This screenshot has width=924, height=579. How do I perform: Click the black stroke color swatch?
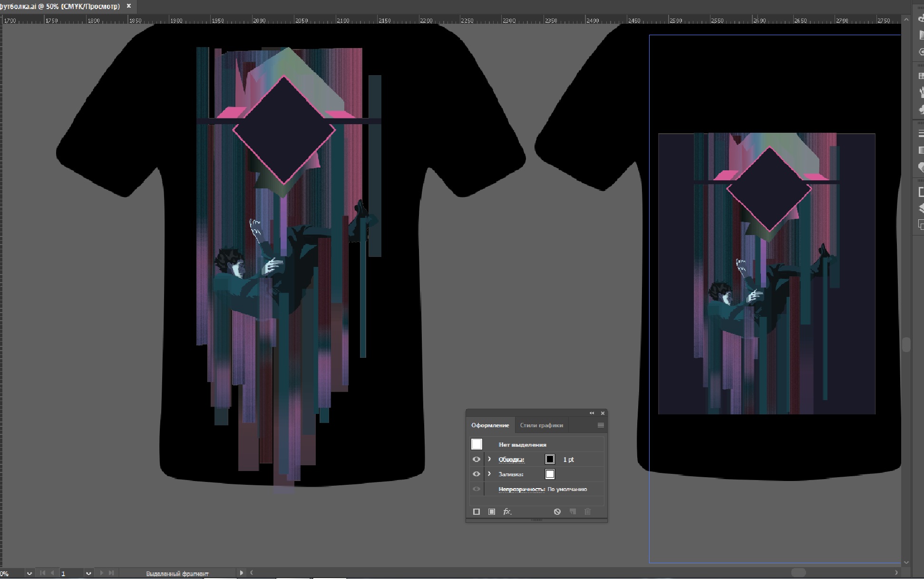[550, 459]
